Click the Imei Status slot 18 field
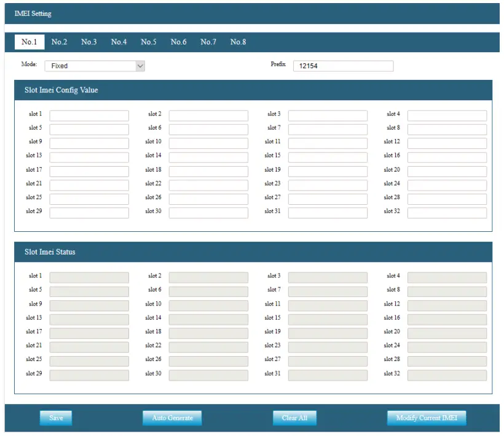The image size is (504, 436). click(x=208, y=333)
